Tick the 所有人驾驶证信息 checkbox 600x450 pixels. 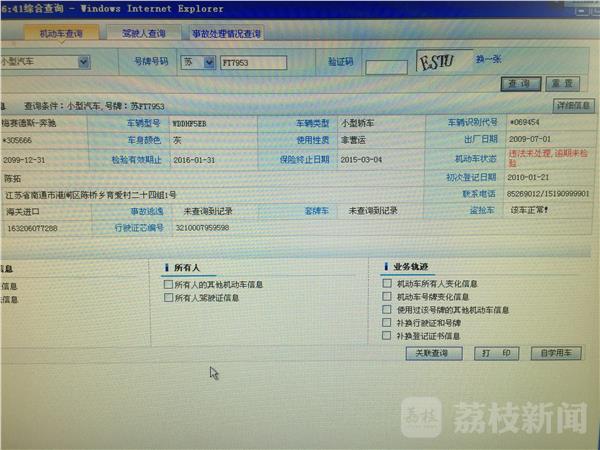point(169,297)
